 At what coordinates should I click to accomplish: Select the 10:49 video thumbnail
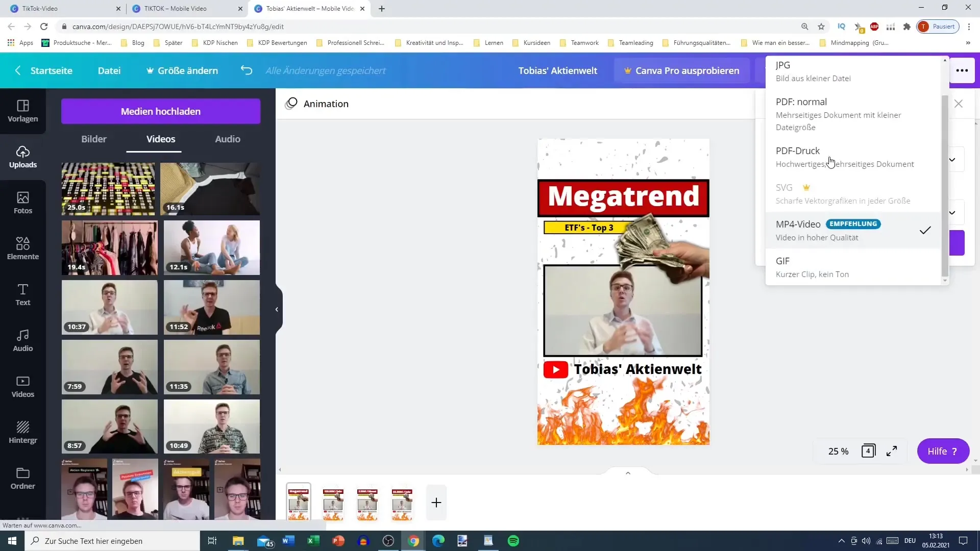pos(212,427)
